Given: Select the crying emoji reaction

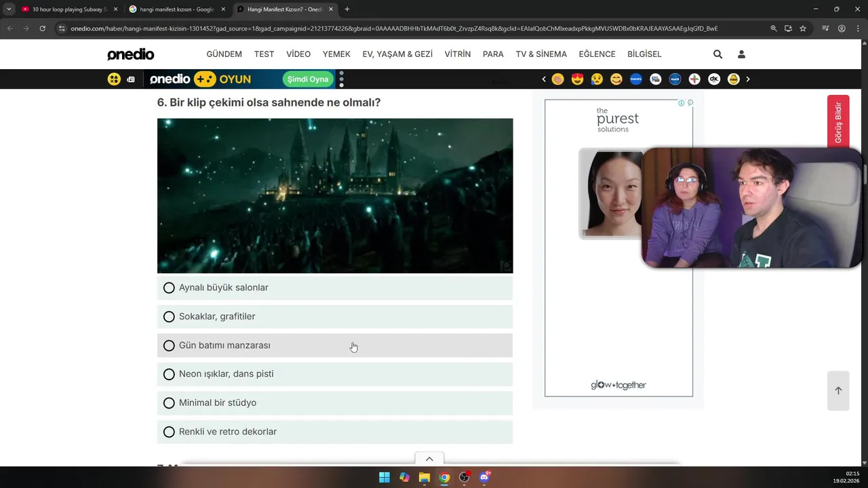Looking at the screenshot, I should click(x=597, y=79).
